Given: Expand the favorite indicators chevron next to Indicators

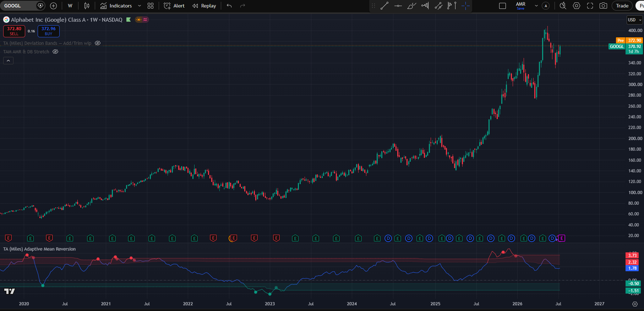Looking at the screenshot, I should [140, 6].
